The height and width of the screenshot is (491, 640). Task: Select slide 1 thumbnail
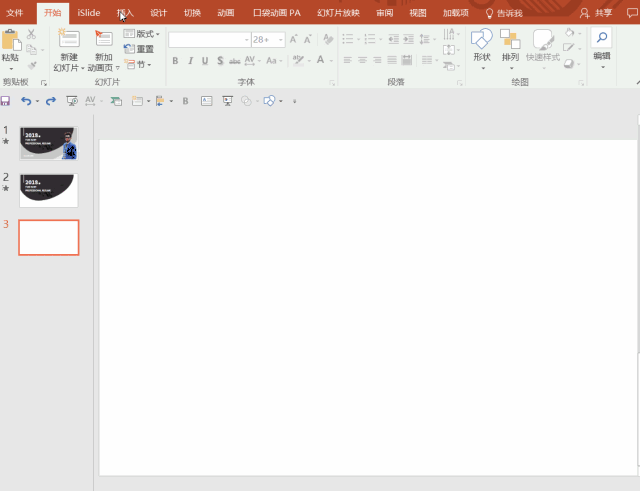coord(49,143)
